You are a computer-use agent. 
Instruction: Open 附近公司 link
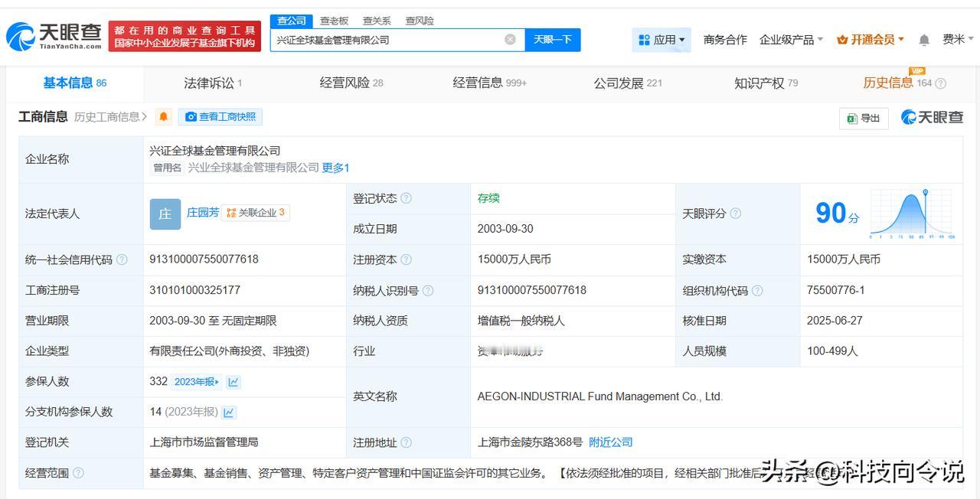pyautogui.click(x=611, y=442)
